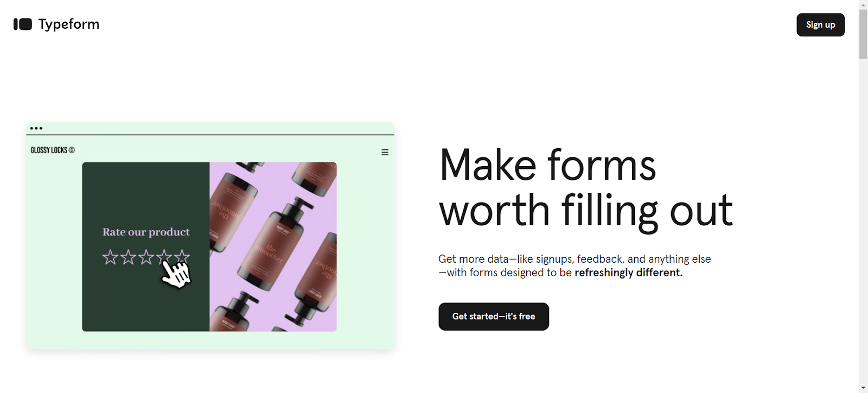Click the scrollbar up arrow
Screen dimensions: 868x393
point(863,5)
